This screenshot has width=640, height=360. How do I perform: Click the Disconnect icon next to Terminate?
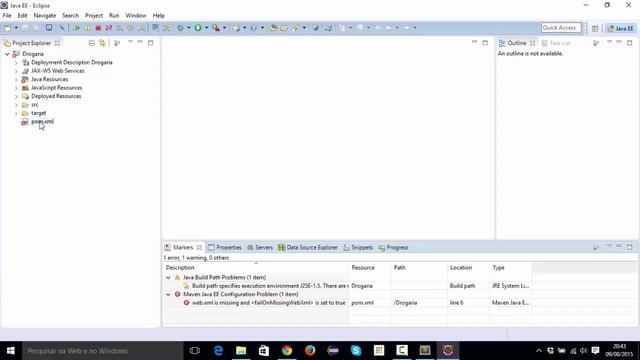tap(109, 28)
